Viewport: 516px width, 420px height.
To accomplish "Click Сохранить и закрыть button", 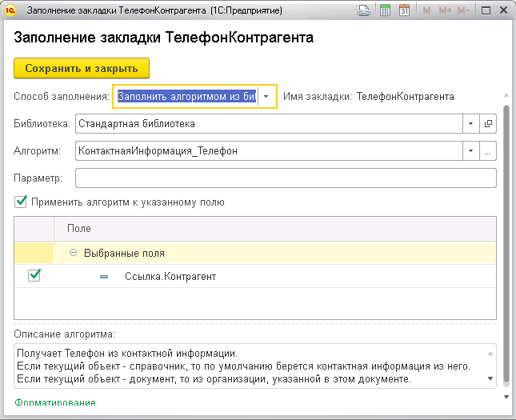I will pos(82,68).
